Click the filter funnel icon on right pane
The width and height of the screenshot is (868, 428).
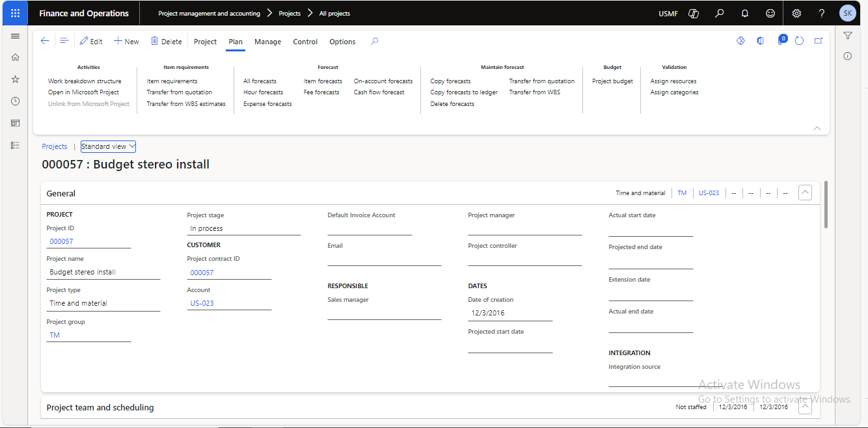(x=848, y=36)
